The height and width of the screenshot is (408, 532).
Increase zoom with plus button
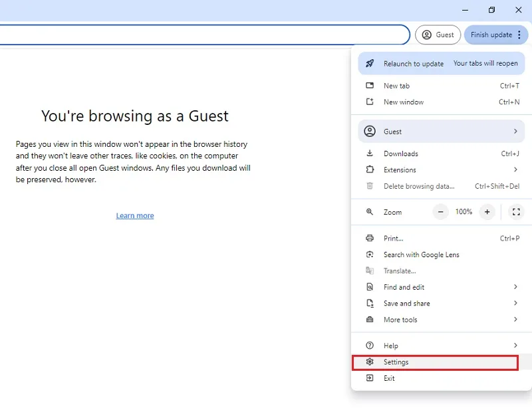click(x=487, y=212)
